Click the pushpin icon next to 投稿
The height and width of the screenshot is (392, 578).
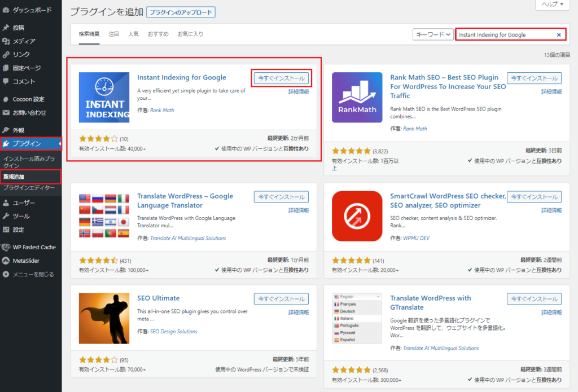pos(6,28)
